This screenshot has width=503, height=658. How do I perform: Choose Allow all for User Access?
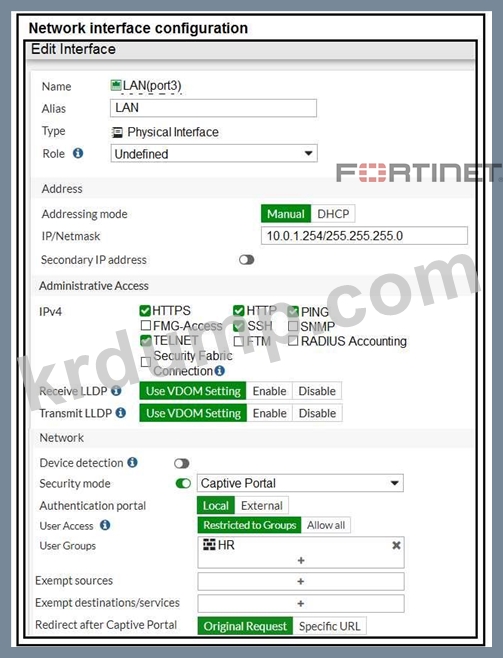pos(326,525)
